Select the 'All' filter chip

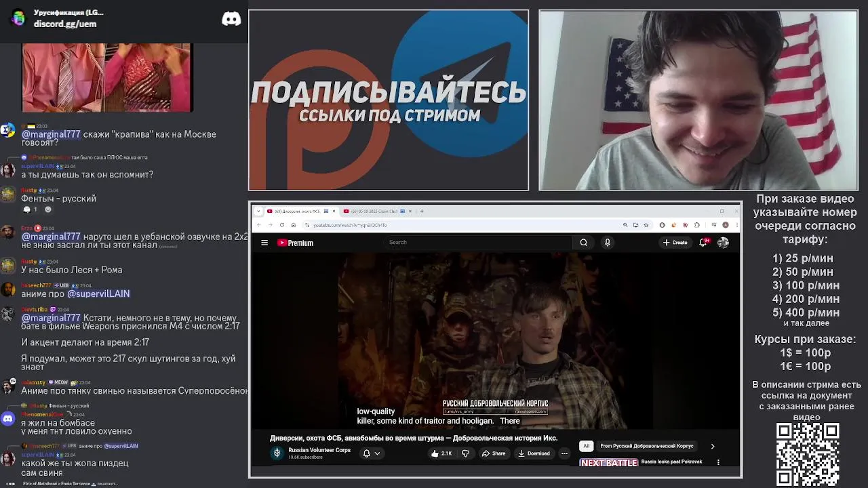coord(587,446)
